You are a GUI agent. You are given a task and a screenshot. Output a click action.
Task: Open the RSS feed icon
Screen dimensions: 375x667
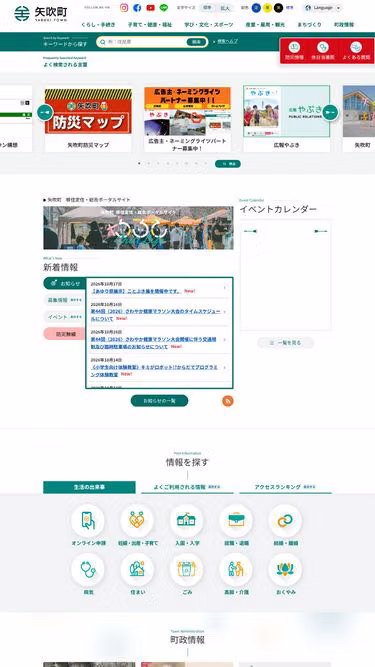pyautogui.click(x=228, y=401)
